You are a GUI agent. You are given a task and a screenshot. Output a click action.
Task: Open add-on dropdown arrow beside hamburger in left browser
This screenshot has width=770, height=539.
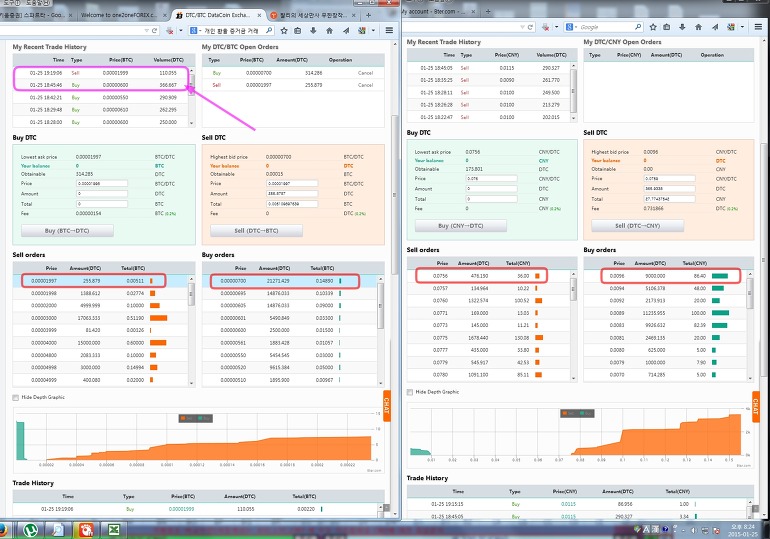373,30
